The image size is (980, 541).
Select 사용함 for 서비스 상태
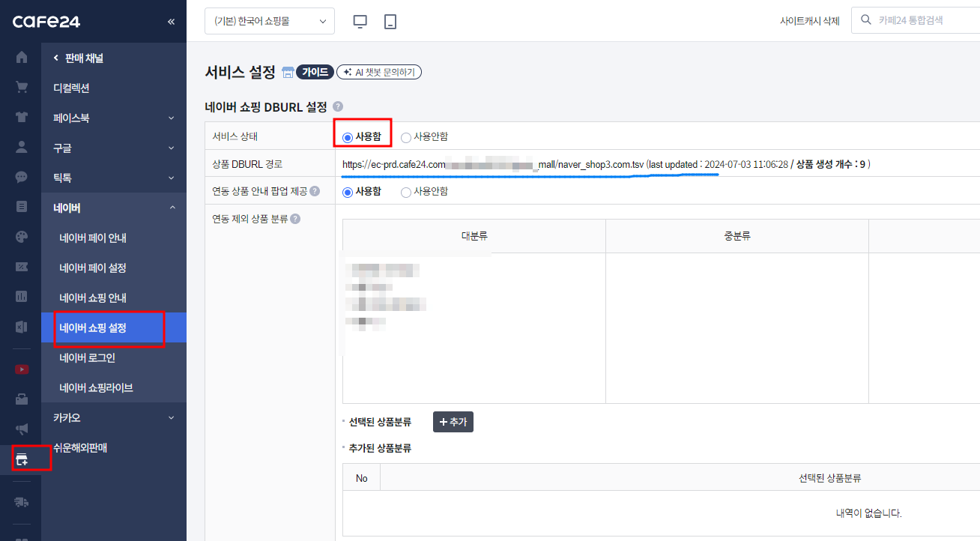(x=347, y=137)
